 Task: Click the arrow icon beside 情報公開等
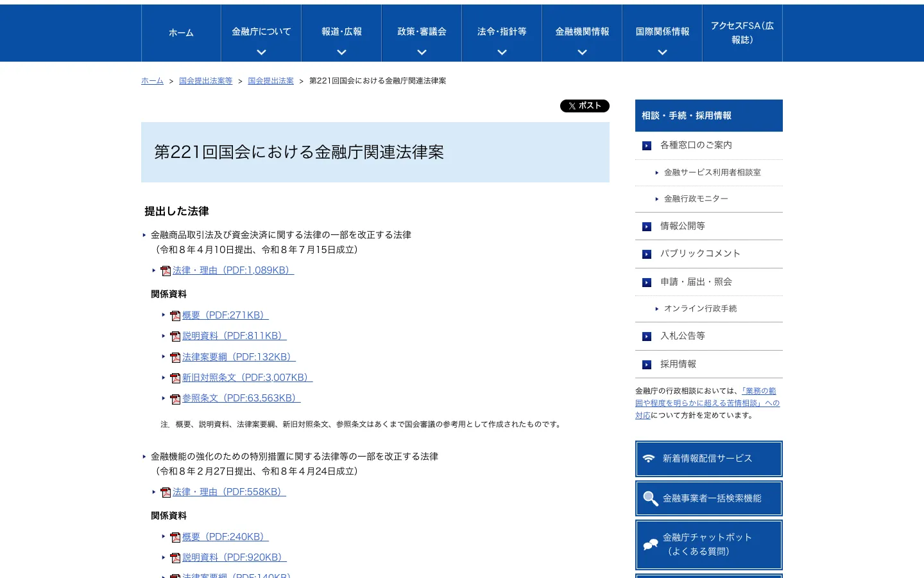pos(647,227)
